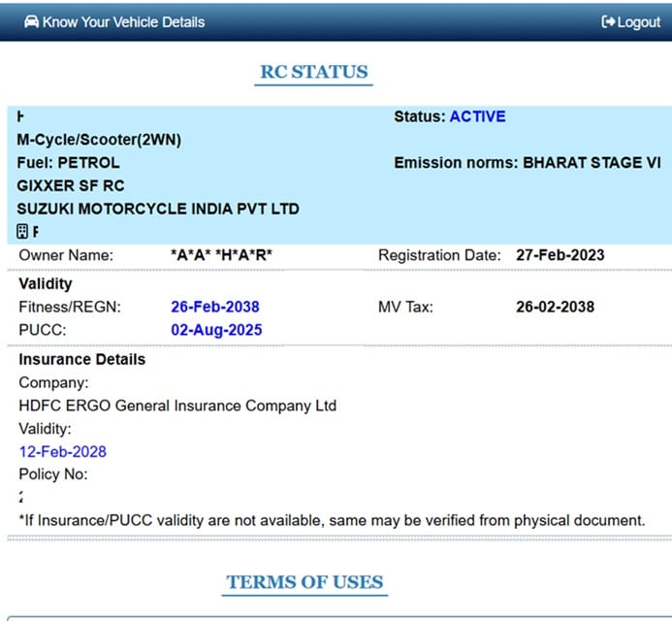Click the MV Tax date 26-02-2038
Viewport: 672px width, 621px height.
pyautogui.click(x=555, y=307)
